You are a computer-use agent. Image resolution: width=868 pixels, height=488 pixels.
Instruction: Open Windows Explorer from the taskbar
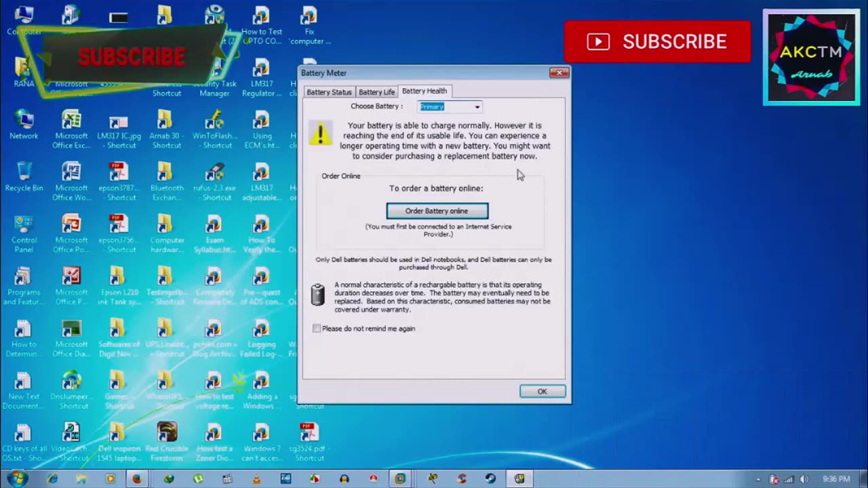tap(81, 479)
